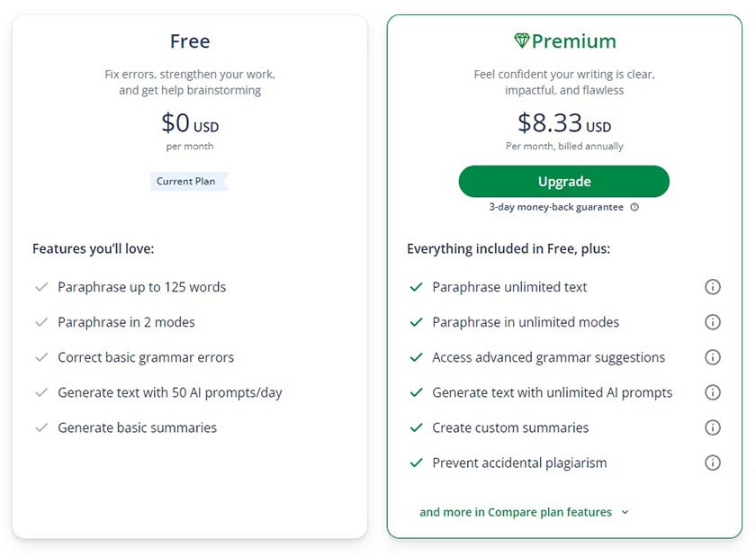View info for unlimited AI prompts feature
The height and width of the screenshot is (557, 756).
(x=712, y=392)
